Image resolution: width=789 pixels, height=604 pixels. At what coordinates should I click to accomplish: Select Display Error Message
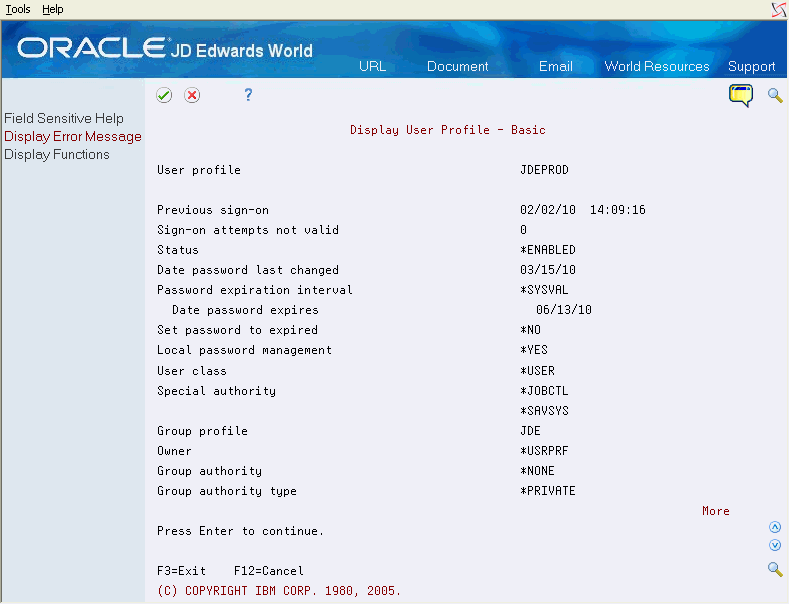(x=73, y=136)
